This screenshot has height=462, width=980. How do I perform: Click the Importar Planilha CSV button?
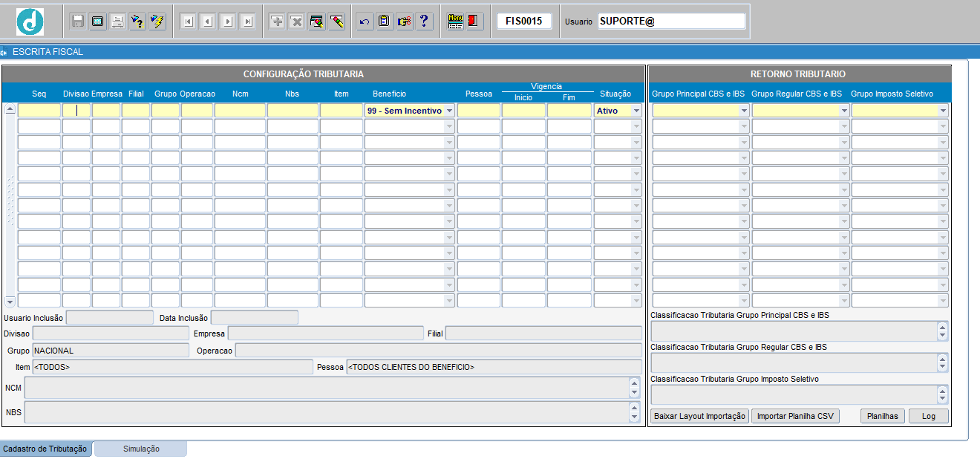795,416
